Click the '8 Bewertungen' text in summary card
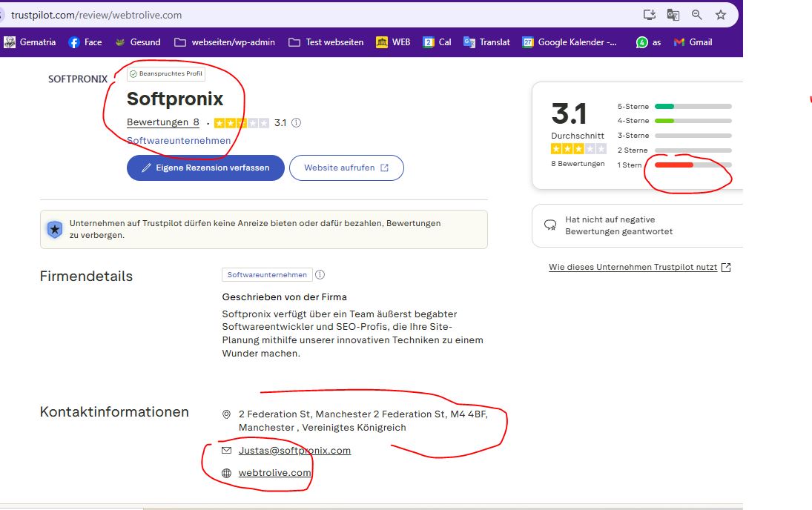 (578, 164)
